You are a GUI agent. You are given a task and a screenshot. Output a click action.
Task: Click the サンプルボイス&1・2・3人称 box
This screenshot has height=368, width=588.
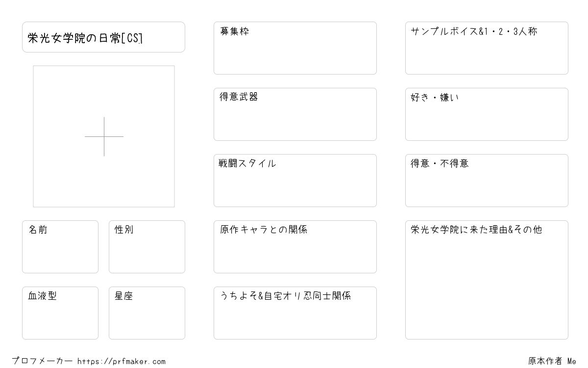(487, 48)
